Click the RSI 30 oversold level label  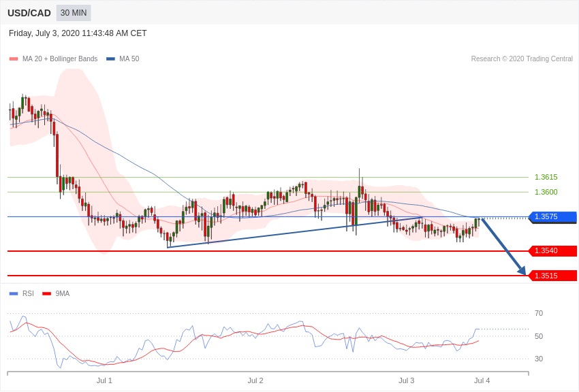point(539,359)
